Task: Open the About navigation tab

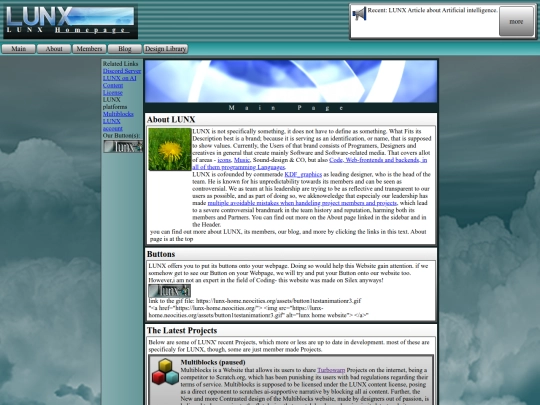Action: point(54,49)
